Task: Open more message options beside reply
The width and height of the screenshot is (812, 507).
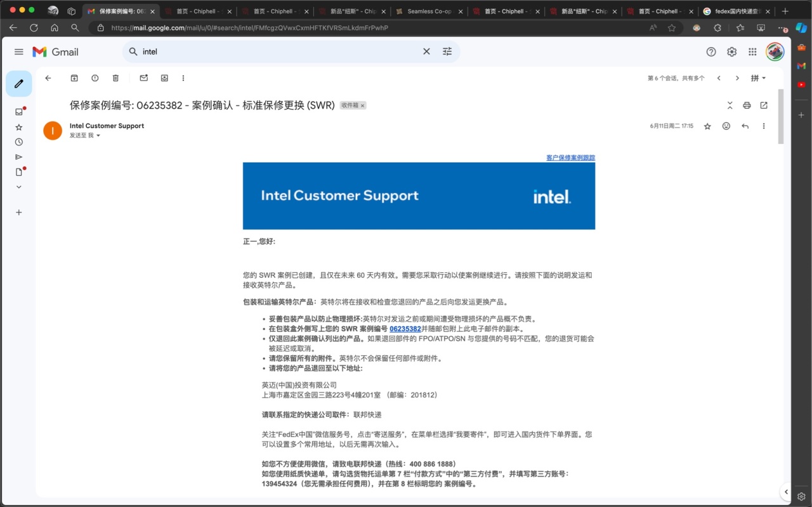Action: [764, 126]
